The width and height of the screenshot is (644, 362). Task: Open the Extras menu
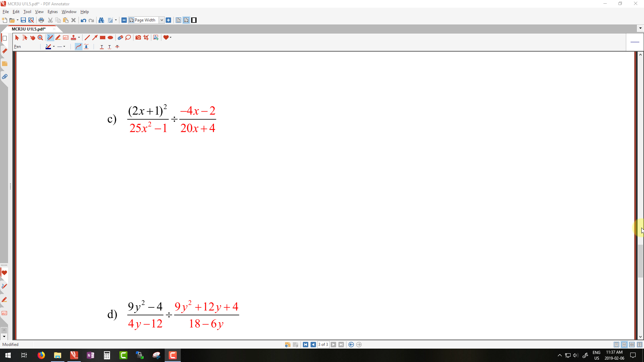[x=53, y=11]
